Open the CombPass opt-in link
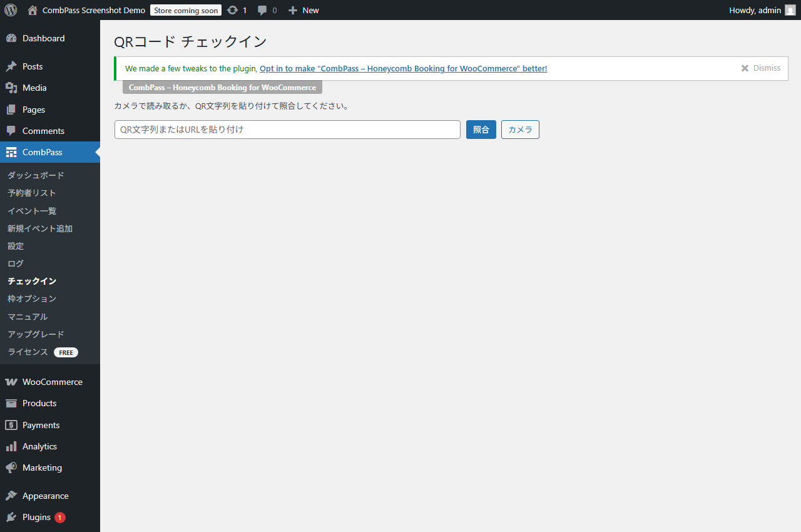Viewport: 801px width, 532px height. tap(404, 68)
